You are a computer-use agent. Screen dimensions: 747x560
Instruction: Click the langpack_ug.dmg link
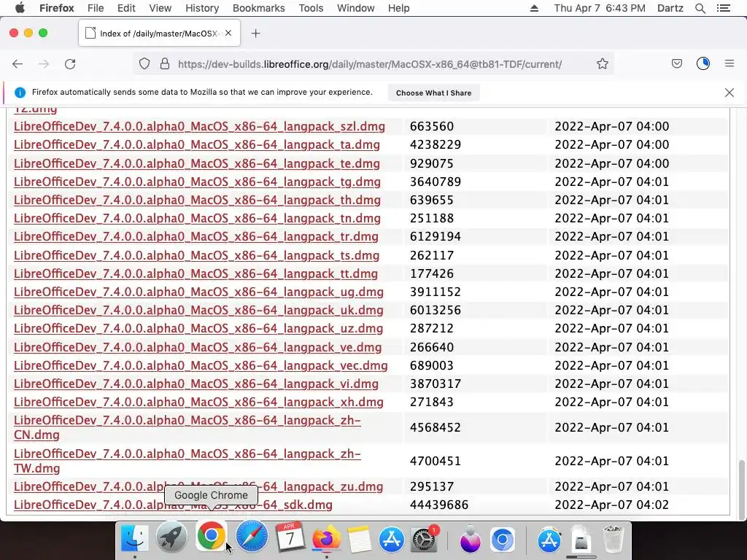198,292
